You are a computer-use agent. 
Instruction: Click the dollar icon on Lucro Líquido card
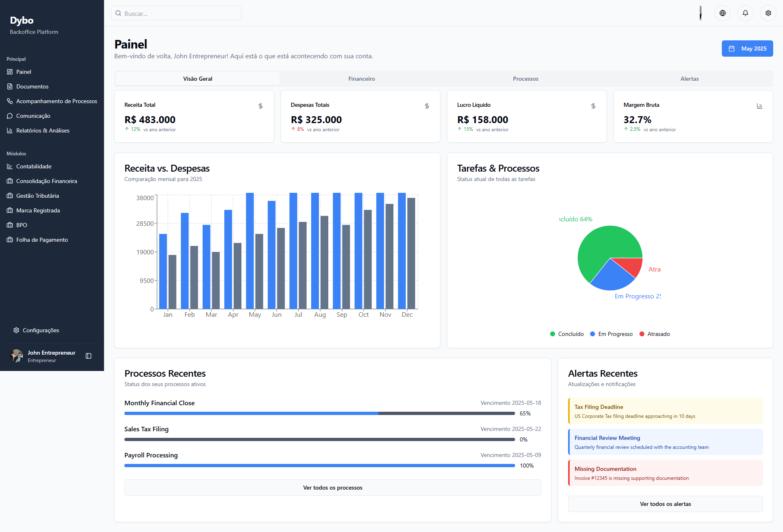[593, 106]
